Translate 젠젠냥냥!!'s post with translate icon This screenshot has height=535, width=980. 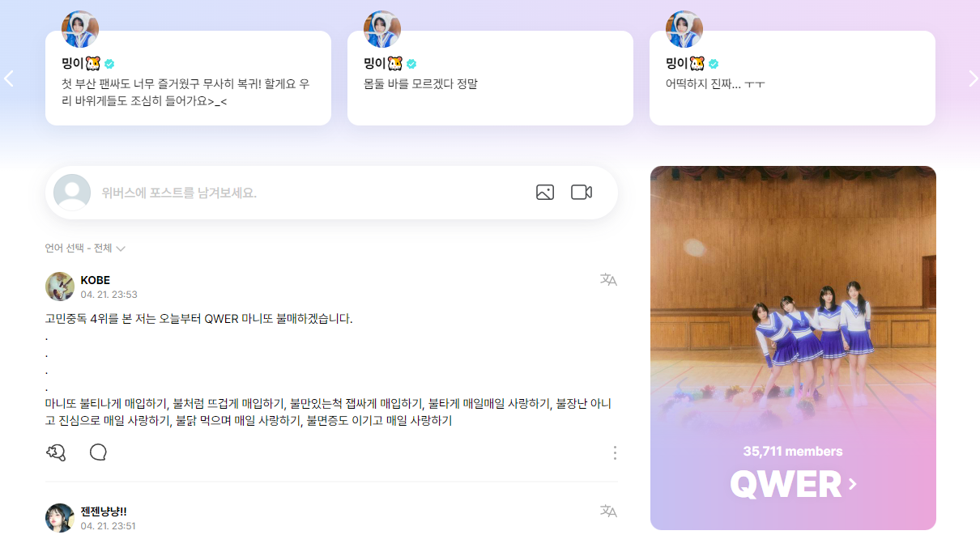coord(608,511)
